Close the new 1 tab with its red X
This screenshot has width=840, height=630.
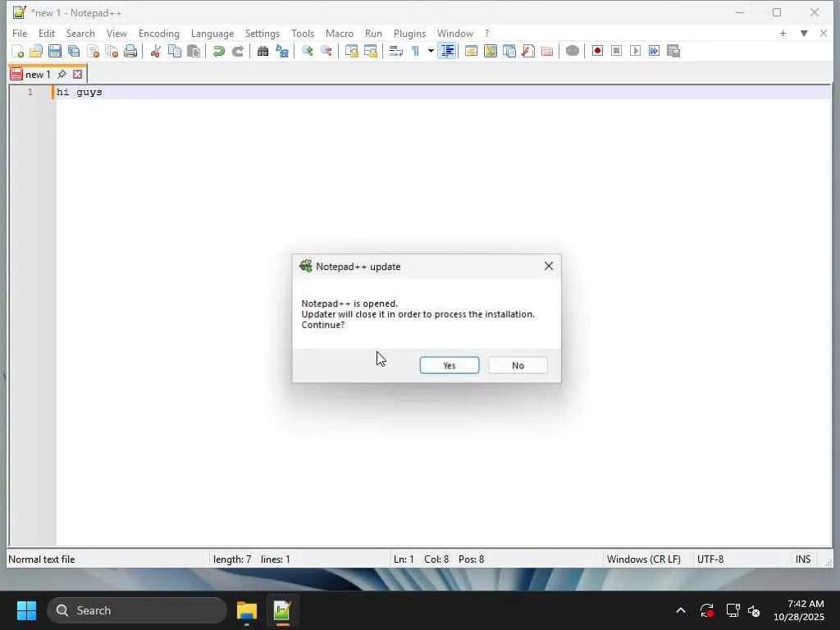(78, 75)
